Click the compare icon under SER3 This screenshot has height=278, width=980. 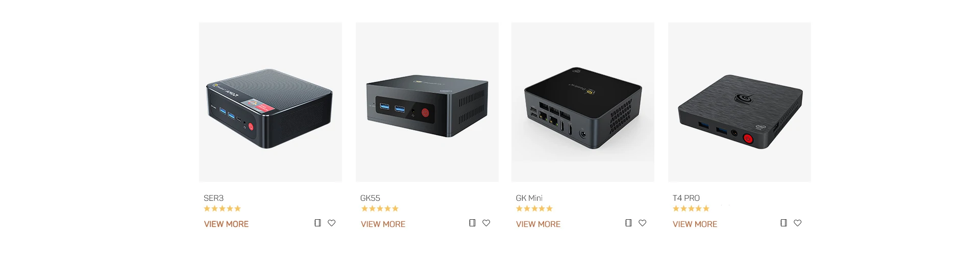point(317,223)
